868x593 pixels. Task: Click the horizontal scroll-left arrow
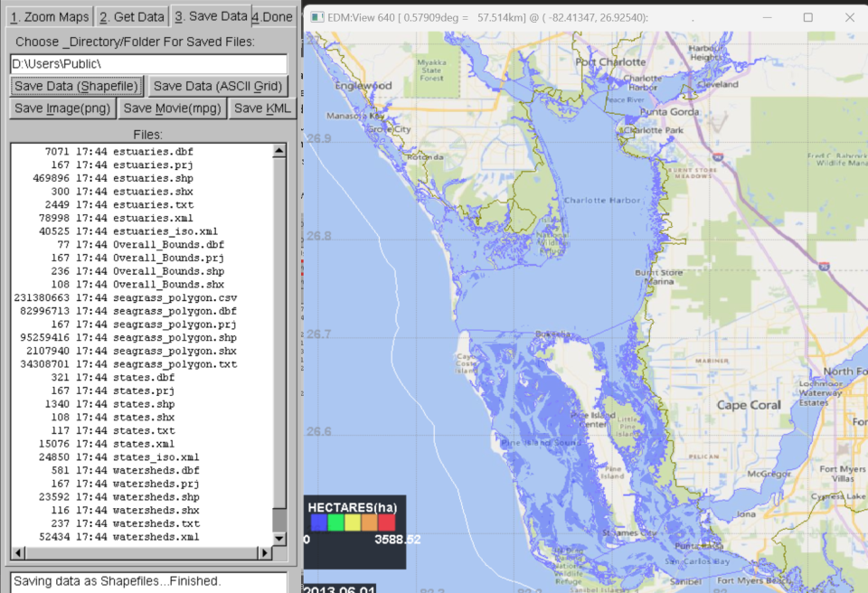click(x=18, y=553)
